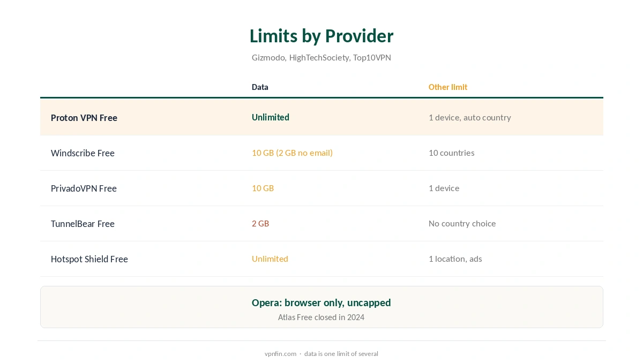Click the 'Proton VPN Free' row name
This screenshot has height=364, width=643.
click(x=84, y=118)
